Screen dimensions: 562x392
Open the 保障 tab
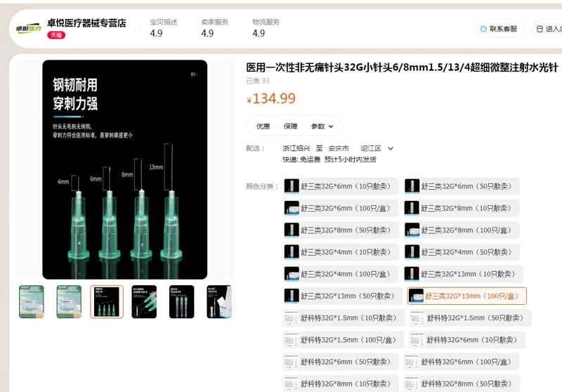click(x=290, y=126)
